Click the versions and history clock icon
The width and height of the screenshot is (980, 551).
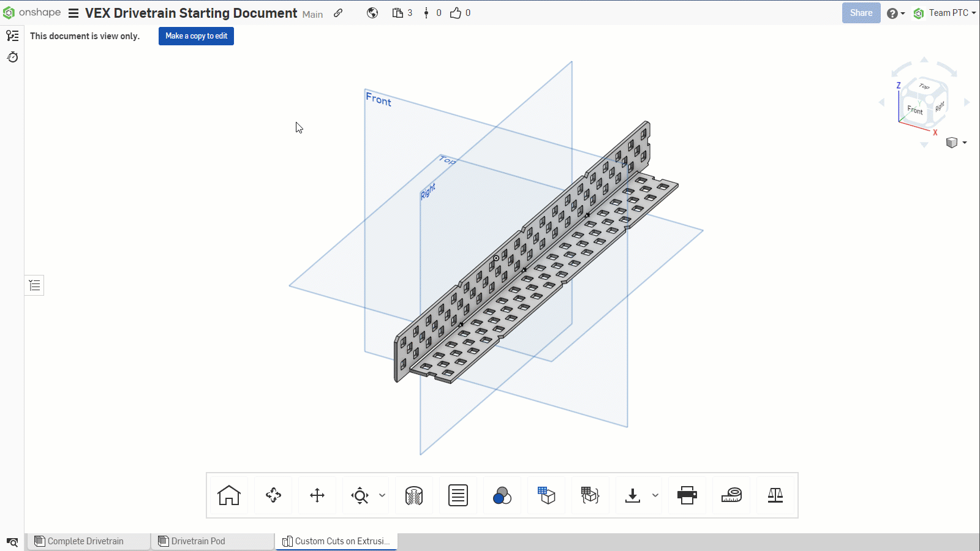coord(12,57)
